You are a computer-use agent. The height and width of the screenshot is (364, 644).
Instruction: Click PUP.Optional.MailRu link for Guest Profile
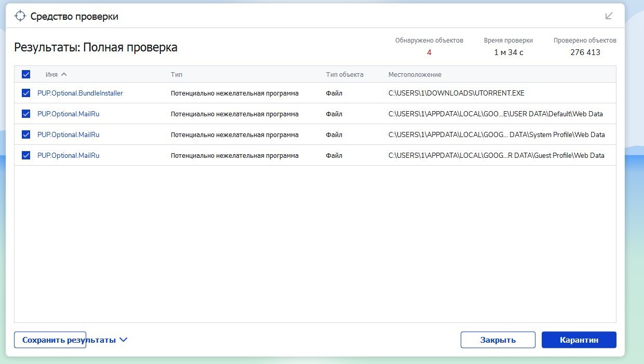point(68,155)
